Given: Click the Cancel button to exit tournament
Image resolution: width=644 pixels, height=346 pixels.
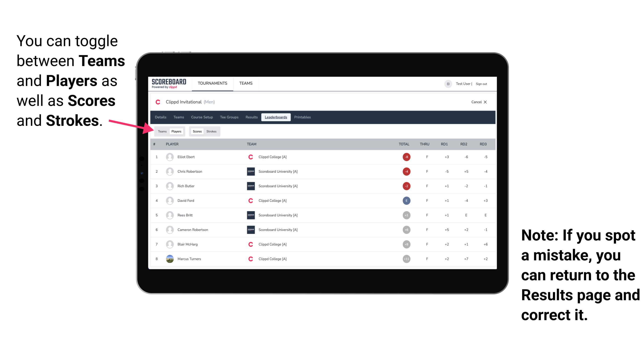Looking at the screenshot, I should (478, 102).
